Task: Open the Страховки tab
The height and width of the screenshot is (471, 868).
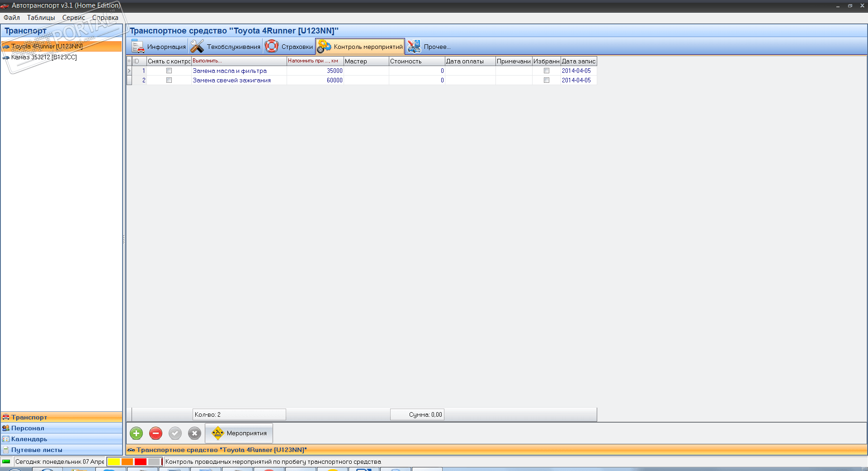Action: click(x=288, y=47)
